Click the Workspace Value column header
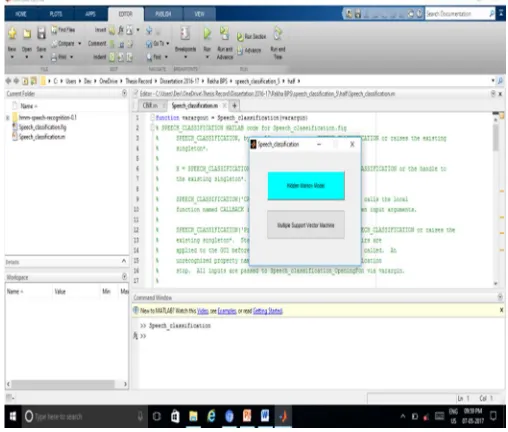This screenshot has height=432, width=508. [x=60, y=292]
